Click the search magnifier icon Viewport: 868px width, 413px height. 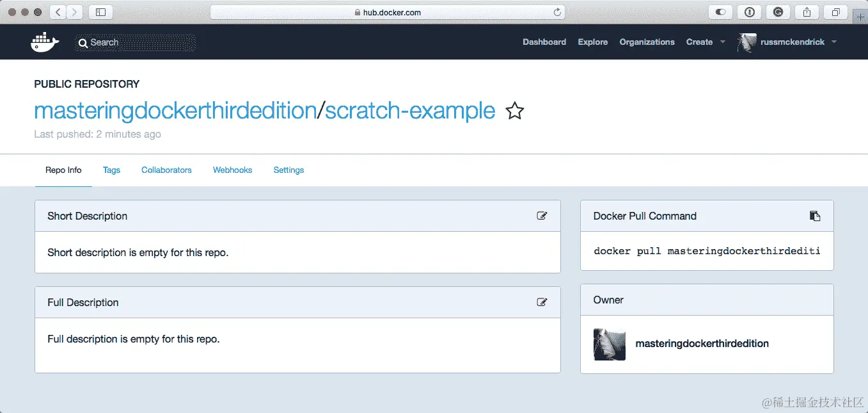(83, 43)
